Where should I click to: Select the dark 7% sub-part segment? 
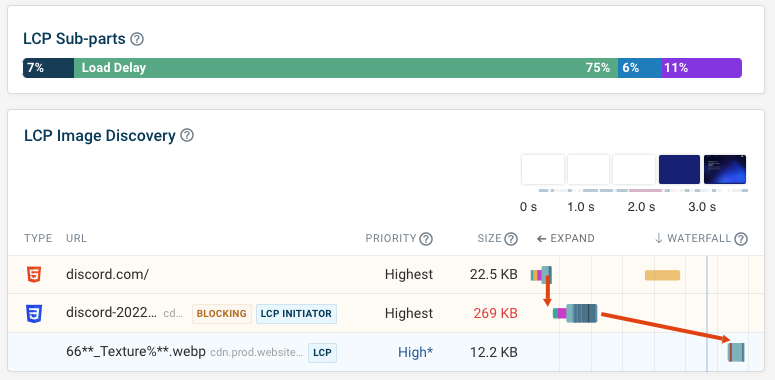tap(48, 68)
